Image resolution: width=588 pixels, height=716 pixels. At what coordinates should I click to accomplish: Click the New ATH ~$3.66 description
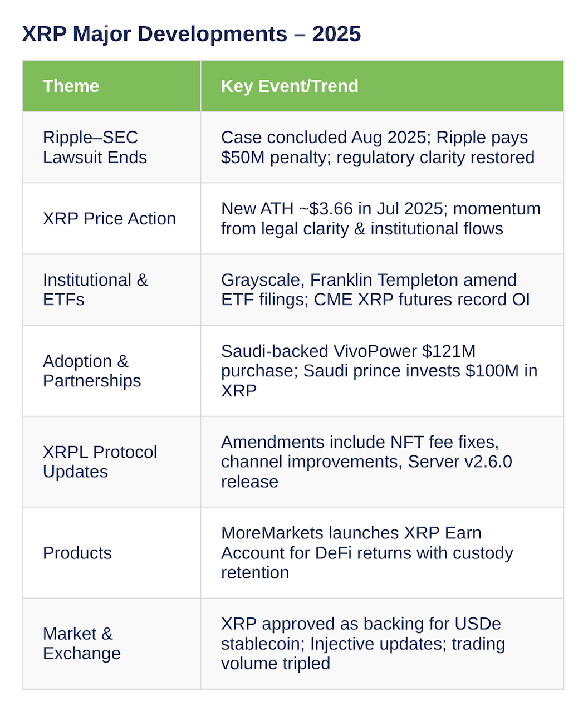click(x=381, y=219)
